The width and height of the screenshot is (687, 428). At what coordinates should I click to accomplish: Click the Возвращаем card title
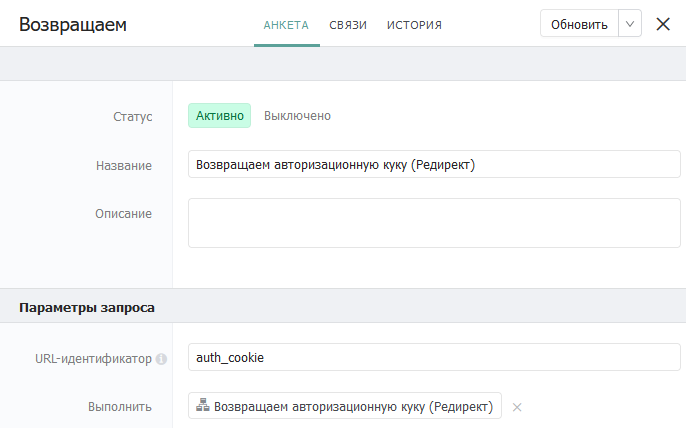click(x=73, y=25)
